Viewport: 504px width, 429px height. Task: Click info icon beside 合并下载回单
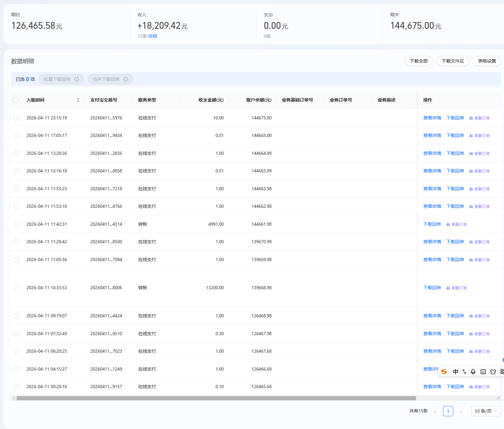pos(126,79)
